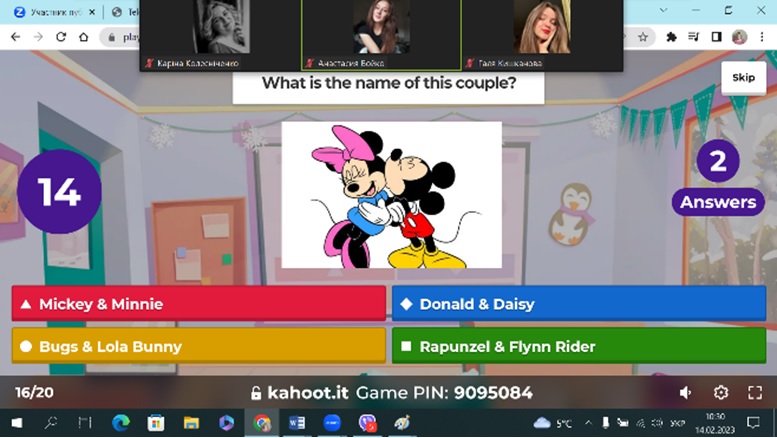Click the battery tray icon
Image resolution: width=777 pixels, height=438 pixels.
point(623,423)
